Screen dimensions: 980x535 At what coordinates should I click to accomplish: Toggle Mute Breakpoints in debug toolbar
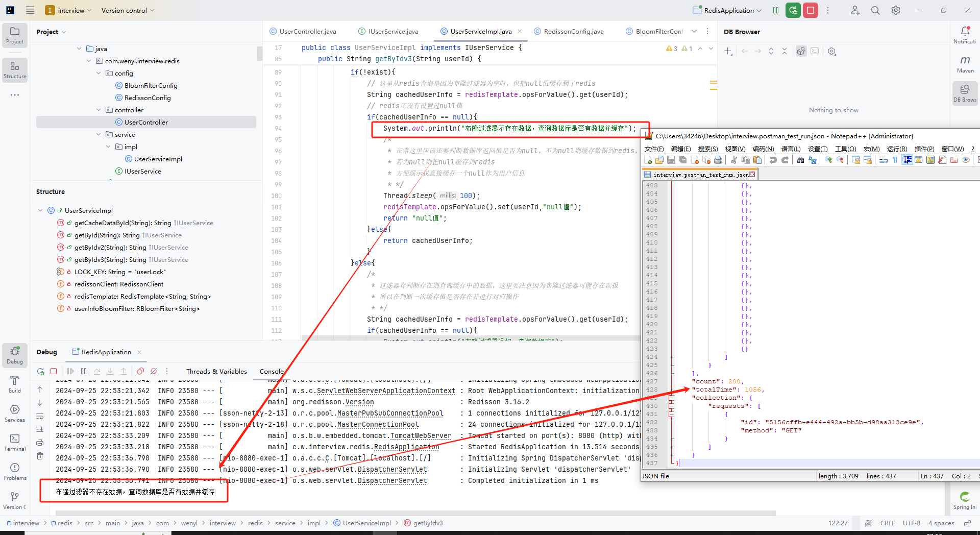pyautogui.click(x=154, y=371)
